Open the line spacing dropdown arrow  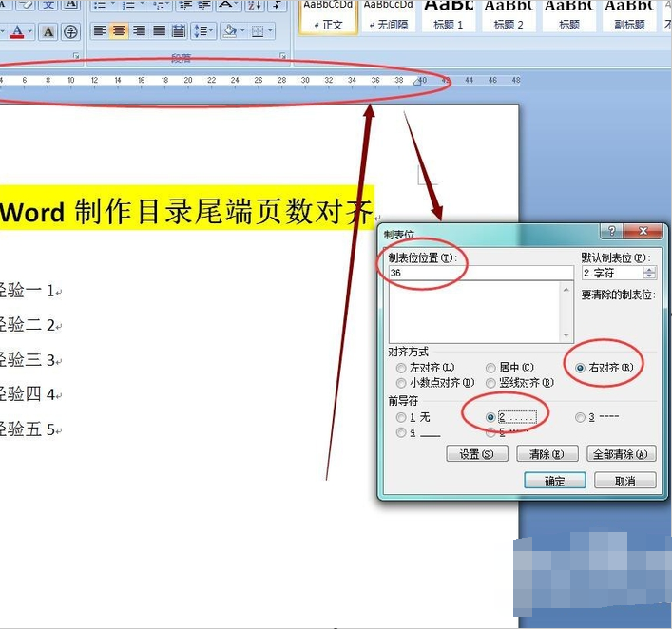212,30
